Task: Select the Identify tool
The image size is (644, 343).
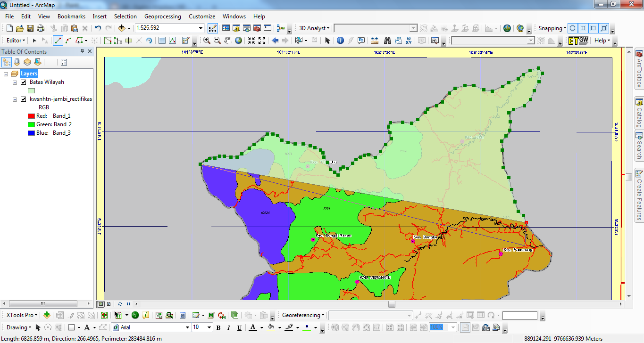Action: pos(341,41)
